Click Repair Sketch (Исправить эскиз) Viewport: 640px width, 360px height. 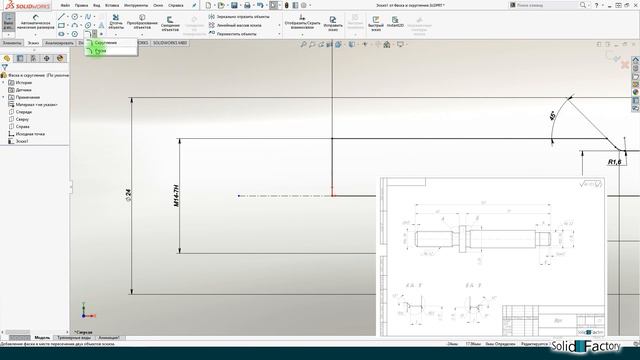coord(333,24)
